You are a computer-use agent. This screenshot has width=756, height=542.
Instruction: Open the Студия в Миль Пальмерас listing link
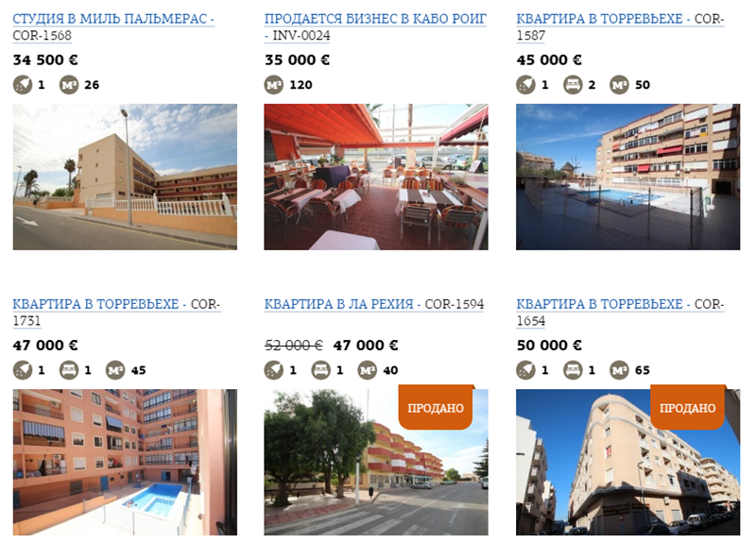[113, 27]
